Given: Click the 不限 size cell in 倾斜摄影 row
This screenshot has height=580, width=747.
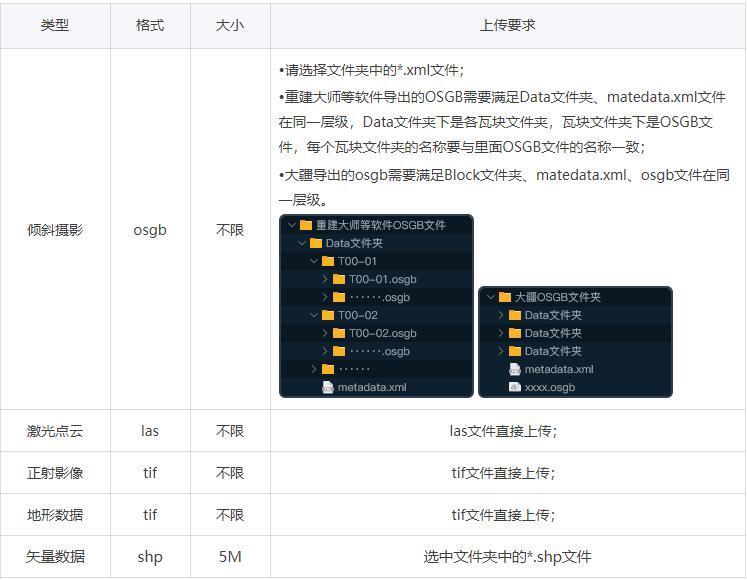Looking at the screenshot, I should pyautogui.click(x=230, y=230).
